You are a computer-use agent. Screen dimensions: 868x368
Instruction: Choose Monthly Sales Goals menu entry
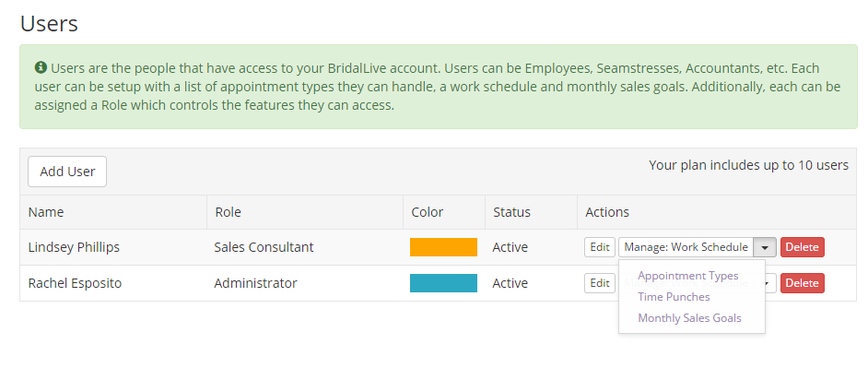(690, 318)
